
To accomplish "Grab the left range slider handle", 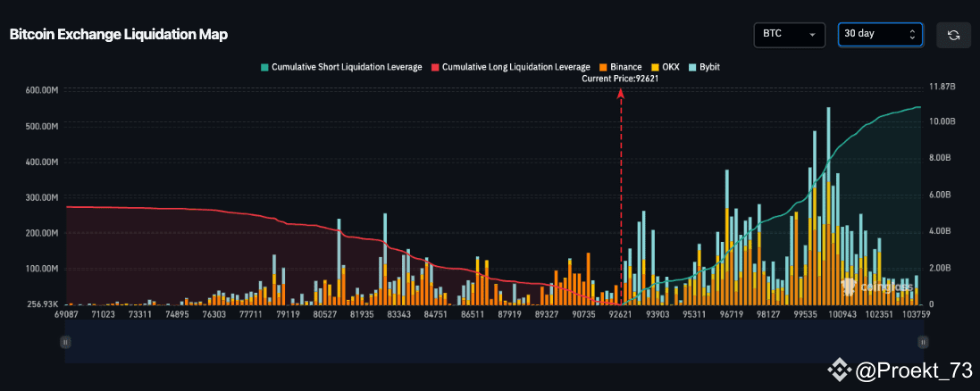I will click(65, 342).
